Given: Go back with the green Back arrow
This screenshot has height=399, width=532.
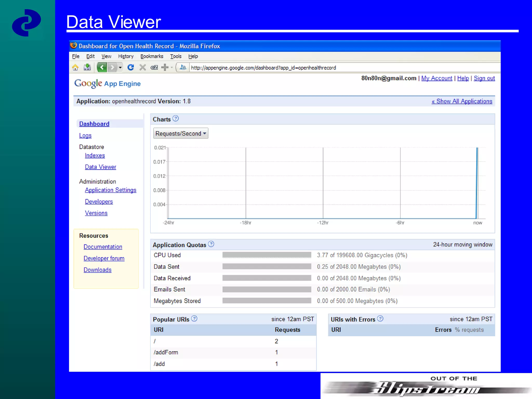Looking at the screenshot, I should tap(102, 68).
